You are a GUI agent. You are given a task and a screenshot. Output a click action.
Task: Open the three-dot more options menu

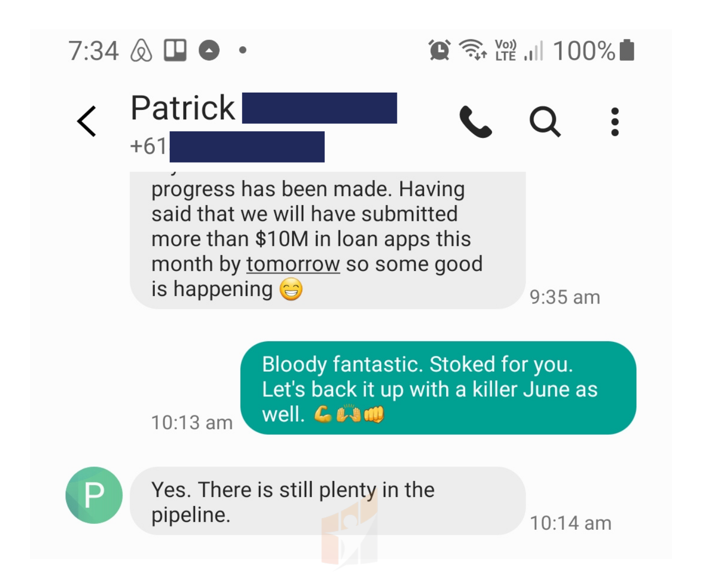[x=615, y=121]
